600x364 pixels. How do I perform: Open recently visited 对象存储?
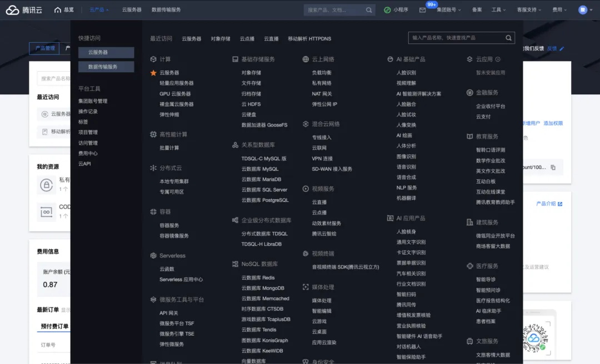(x=221, y=39)
